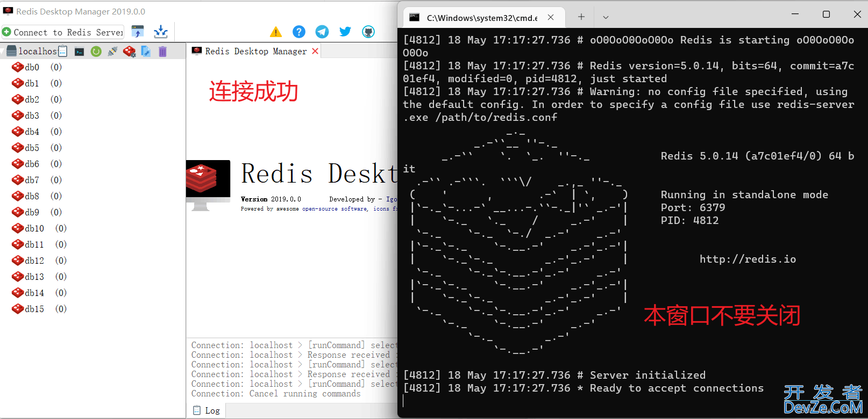Open server info clipboard icon for localhost
868x419 pixels.
coord(63,51)
